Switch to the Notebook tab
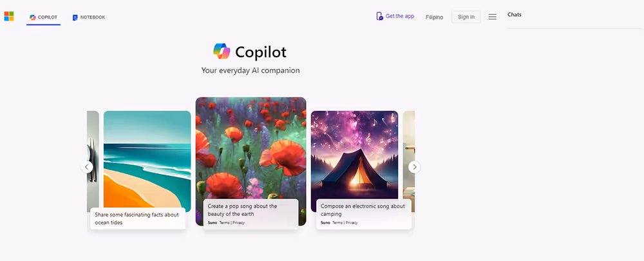Image resolution: width=644 pixels, height=261 pixels. click(x=89, y=17)
